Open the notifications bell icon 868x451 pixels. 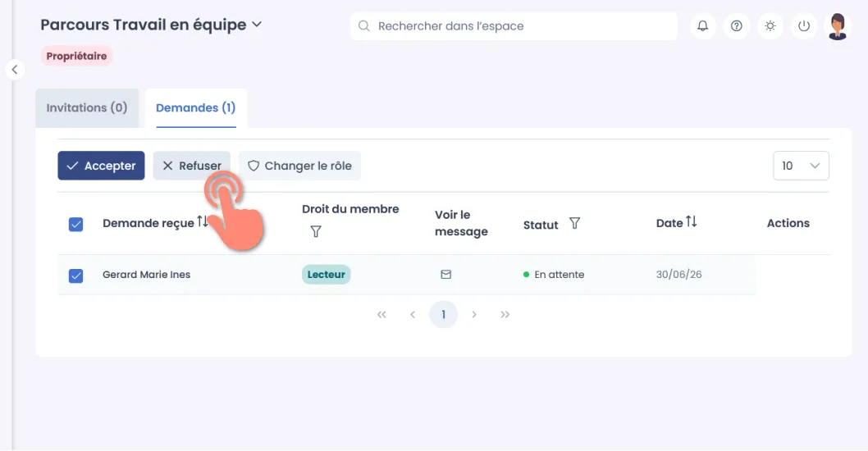coord(702,26)
